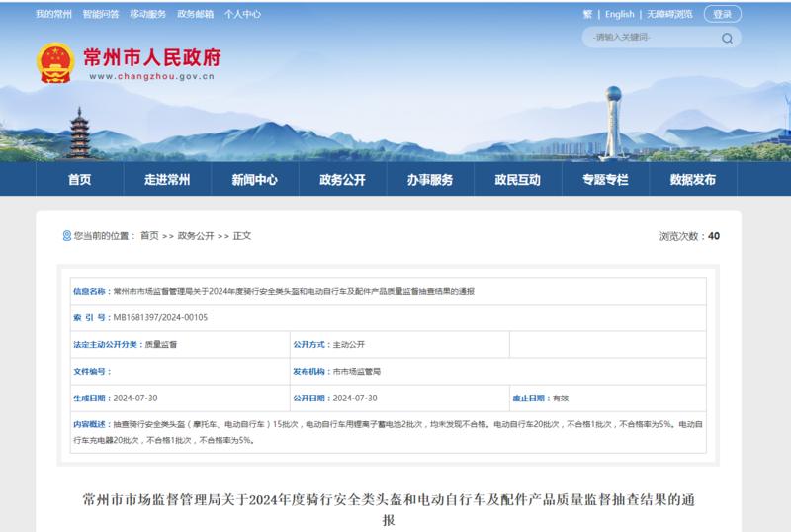Click the 内容概述 summary paragraph
This screenshot has width=791, height=532.
click(x=388, y=432)
